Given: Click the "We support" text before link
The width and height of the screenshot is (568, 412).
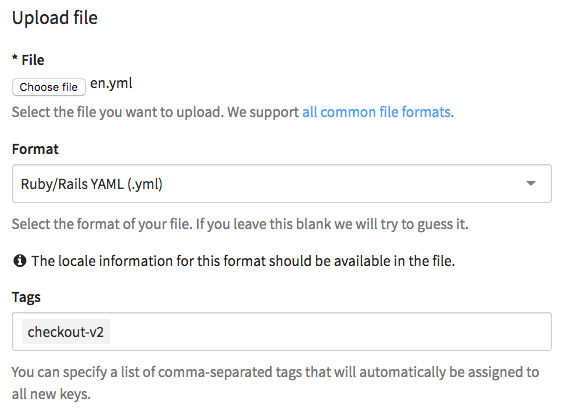Looking at the screenshot, I should 263,112.
